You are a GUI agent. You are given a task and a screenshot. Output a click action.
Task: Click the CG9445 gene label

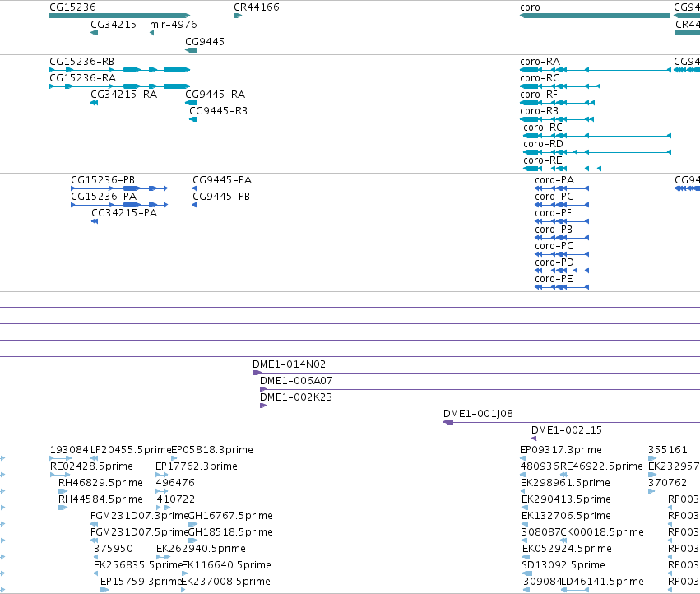205,41
